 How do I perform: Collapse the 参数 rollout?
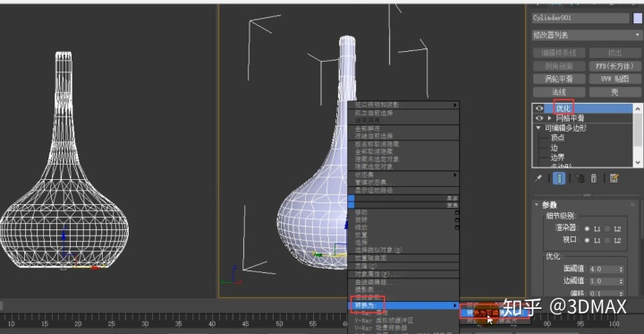(537, 204)
